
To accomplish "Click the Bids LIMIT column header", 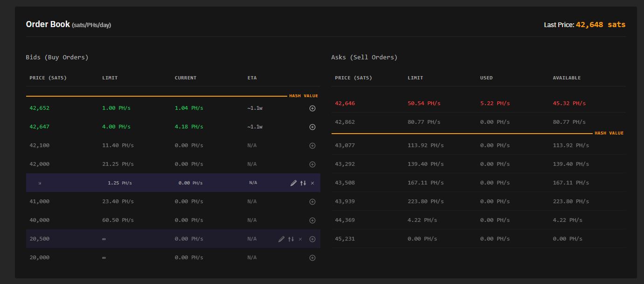I will pos(110,78).
